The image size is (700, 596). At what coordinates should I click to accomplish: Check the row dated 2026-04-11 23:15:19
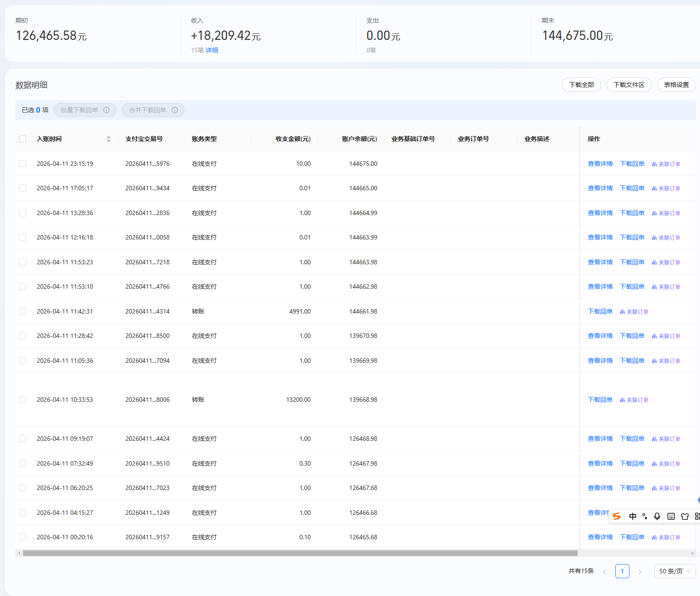(23, 164)
